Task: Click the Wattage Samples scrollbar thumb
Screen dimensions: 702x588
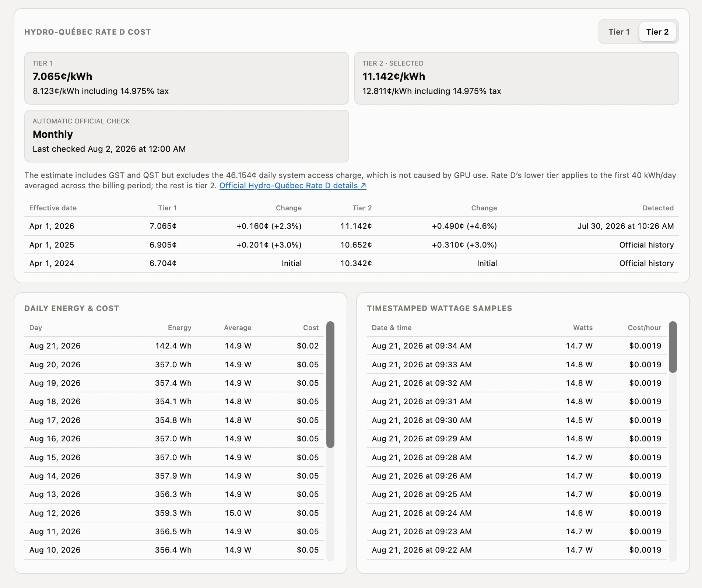Action: point(673,347)
